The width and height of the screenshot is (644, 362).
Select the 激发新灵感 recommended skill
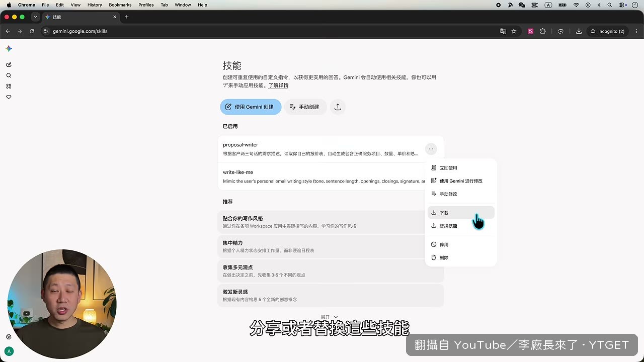[331, 295]
